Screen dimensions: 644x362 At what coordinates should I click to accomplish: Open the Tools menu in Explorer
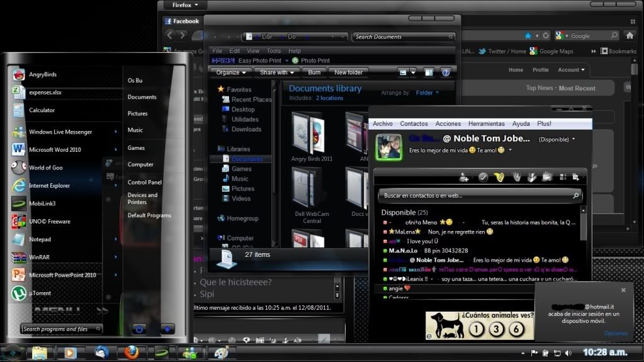274,51
